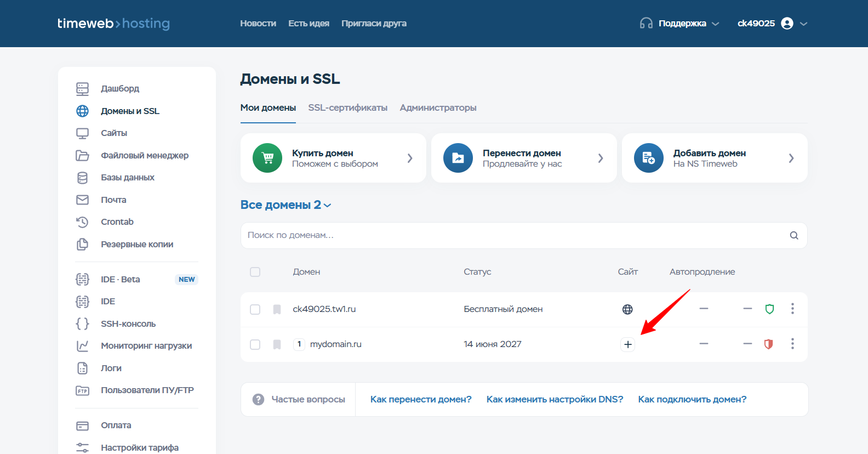
Task: Open three-dot menu for mydomain.ru row
Action: 792,344
